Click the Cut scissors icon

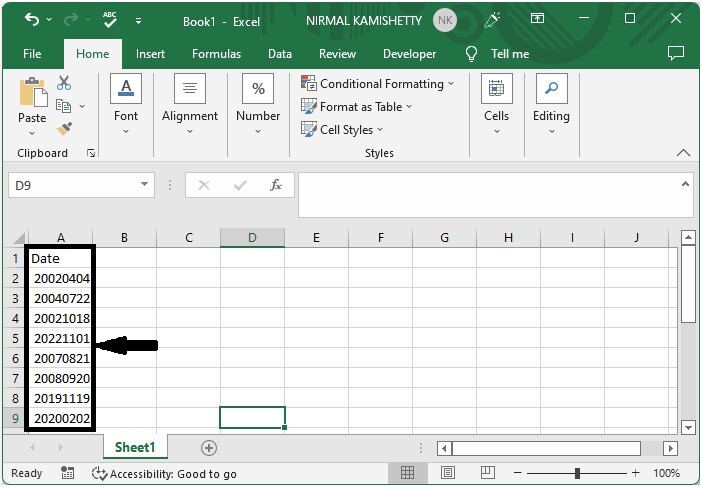pyautogui.click(x=64, y=83)
